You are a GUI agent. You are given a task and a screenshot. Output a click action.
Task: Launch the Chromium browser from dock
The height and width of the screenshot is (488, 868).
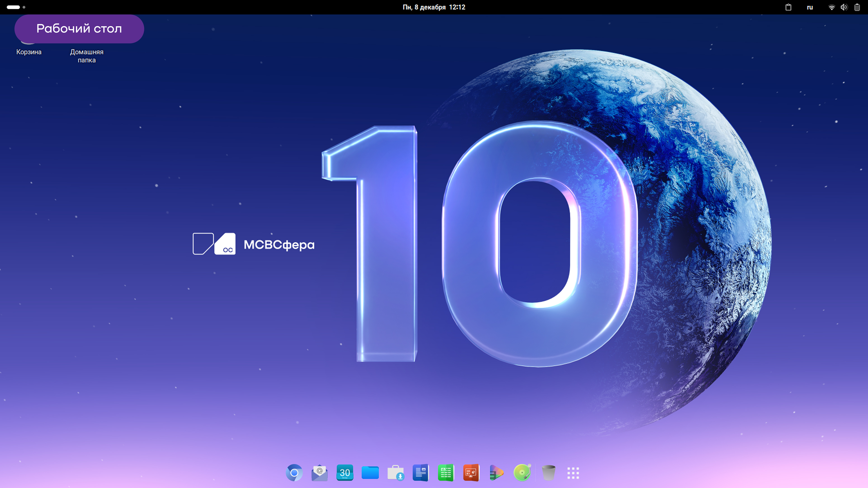pos(294,473)
